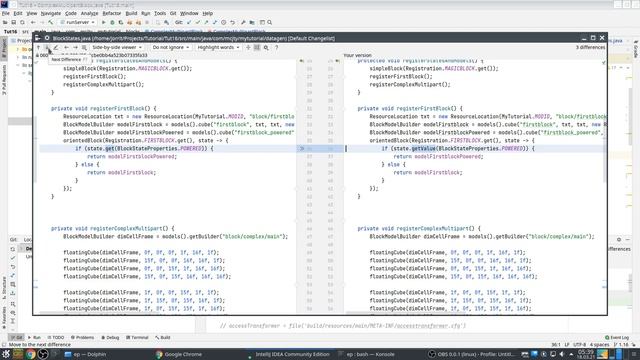The width and height of the screenshot is (640, 360).
Task: Go to next file with right arrow in diff toolbar
Action: [75, 48]
